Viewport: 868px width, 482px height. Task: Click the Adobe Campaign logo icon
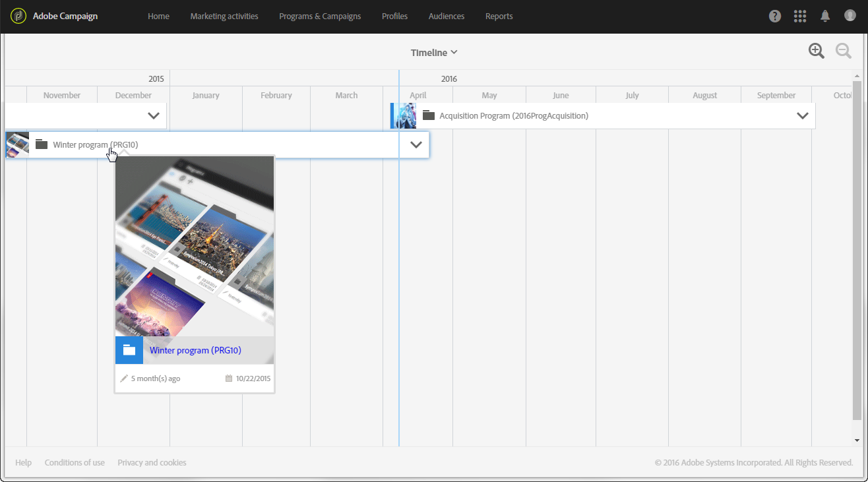pyautogui.click(x=18, y=16)
